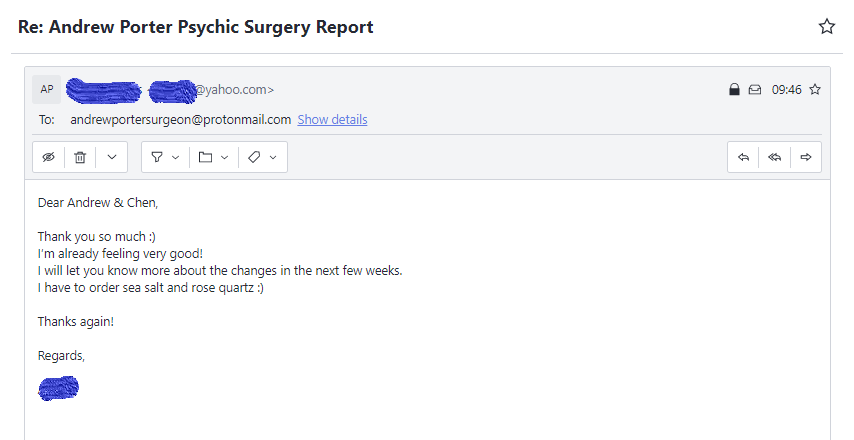Click the sender's yahoo.com email address
This screenshot has height=440, width=854.
(x=170, y=90)
